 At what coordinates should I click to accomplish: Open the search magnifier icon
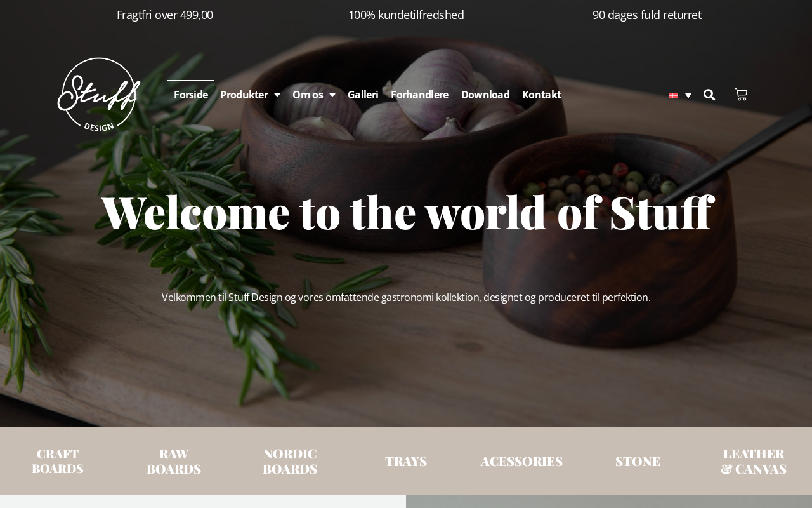(x=709, y=95)
